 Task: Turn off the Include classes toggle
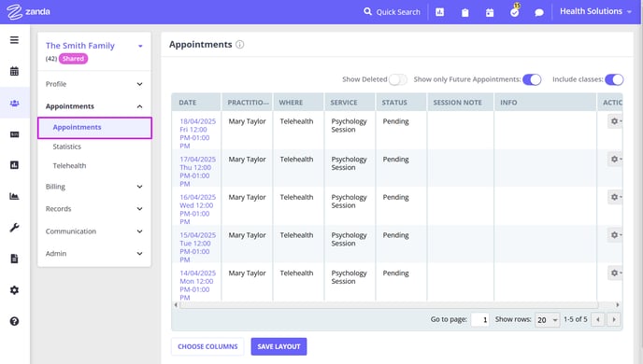pyautogui.click(x=614, y=79)
